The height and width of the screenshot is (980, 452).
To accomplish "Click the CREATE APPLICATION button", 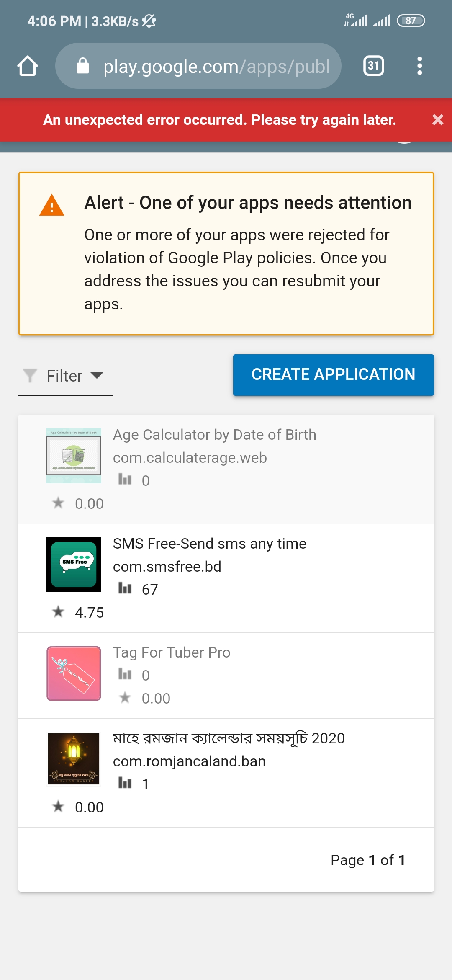I will point(333,374).
